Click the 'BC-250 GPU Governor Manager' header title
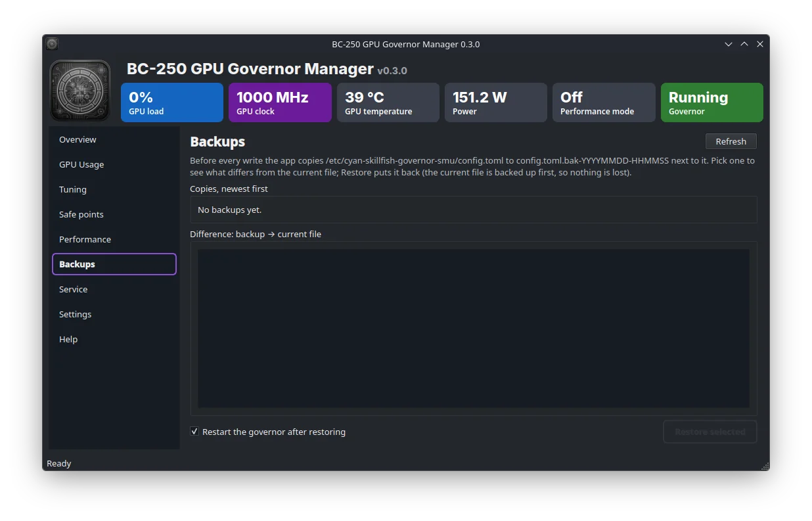812x521 pixels. tap(250, 69)
